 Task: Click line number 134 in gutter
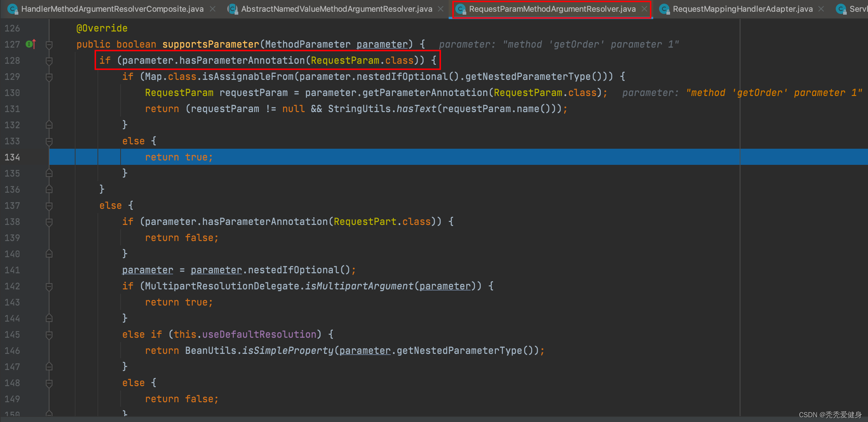coord(12,157)
